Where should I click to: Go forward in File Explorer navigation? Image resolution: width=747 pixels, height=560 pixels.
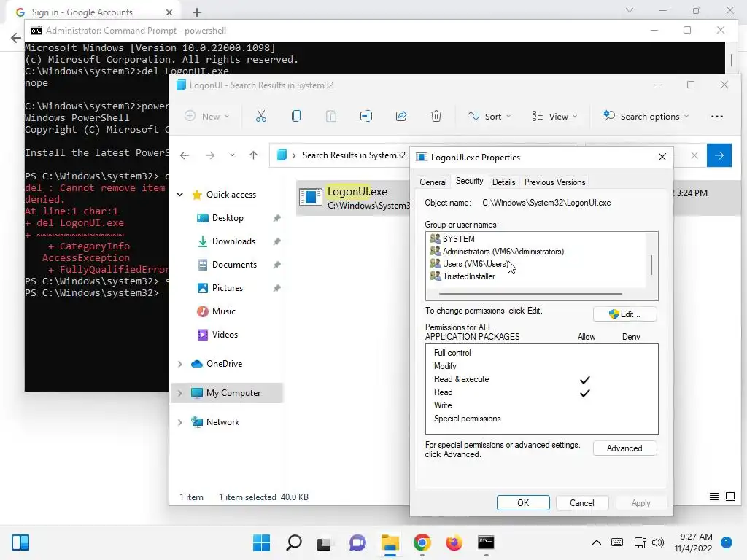coord(210,155)
